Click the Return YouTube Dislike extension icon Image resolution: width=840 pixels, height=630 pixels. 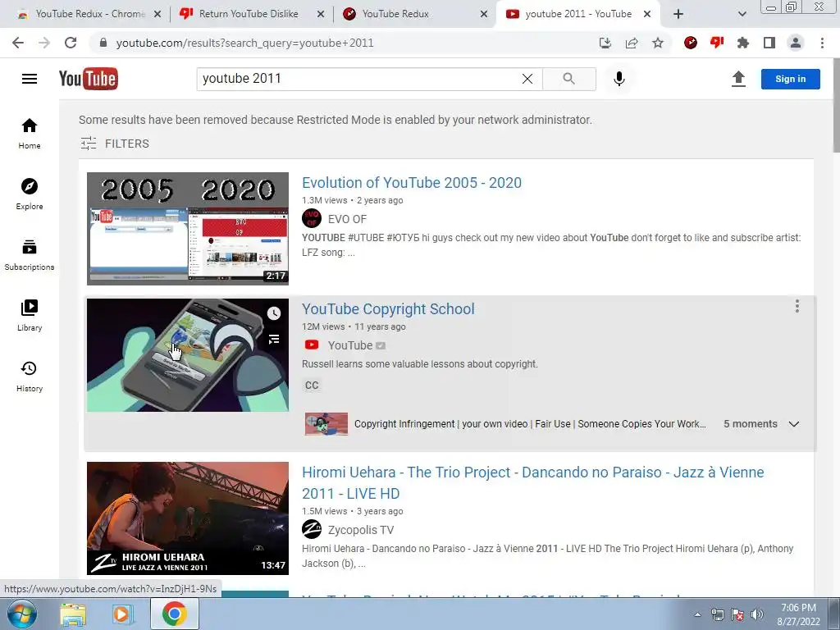[717, 43]
